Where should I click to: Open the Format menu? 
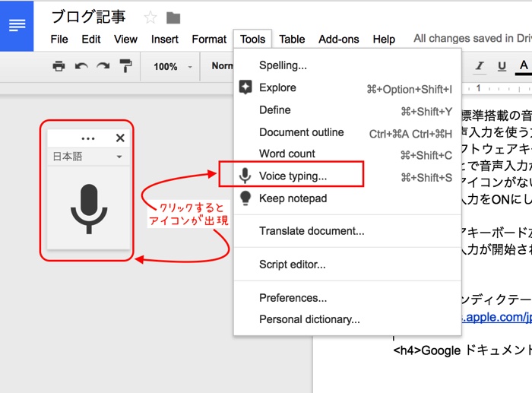(x=209, y=40)
